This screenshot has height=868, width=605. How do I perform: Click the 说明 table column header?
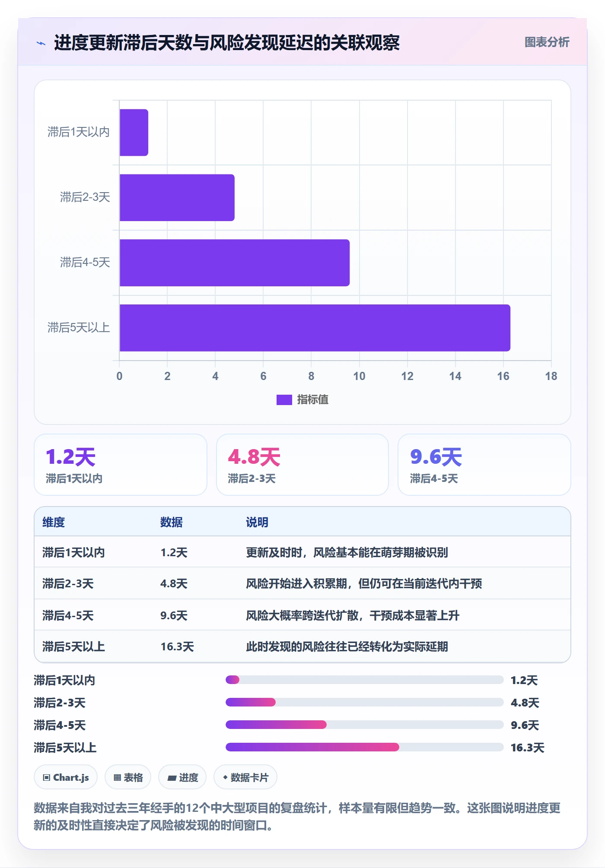(x=257, y=522)
